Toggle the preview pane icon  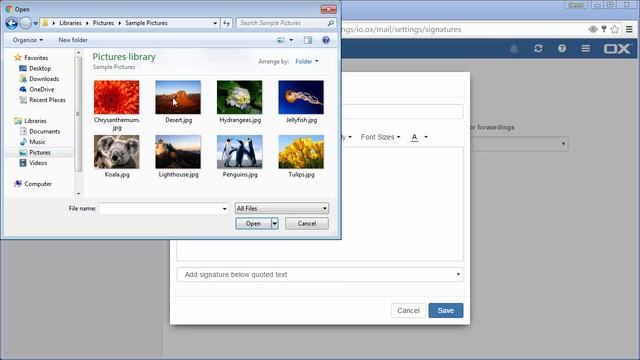308,40
